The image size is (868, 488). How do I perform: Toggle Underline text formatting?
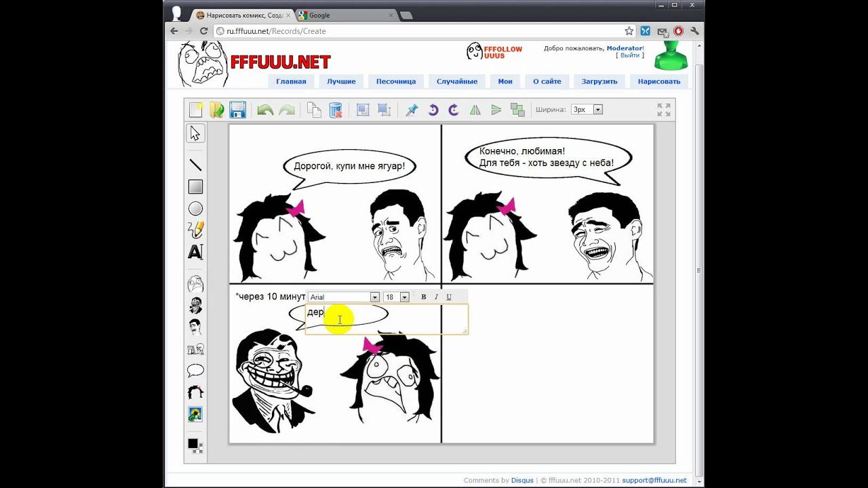[x=448, y=297]
